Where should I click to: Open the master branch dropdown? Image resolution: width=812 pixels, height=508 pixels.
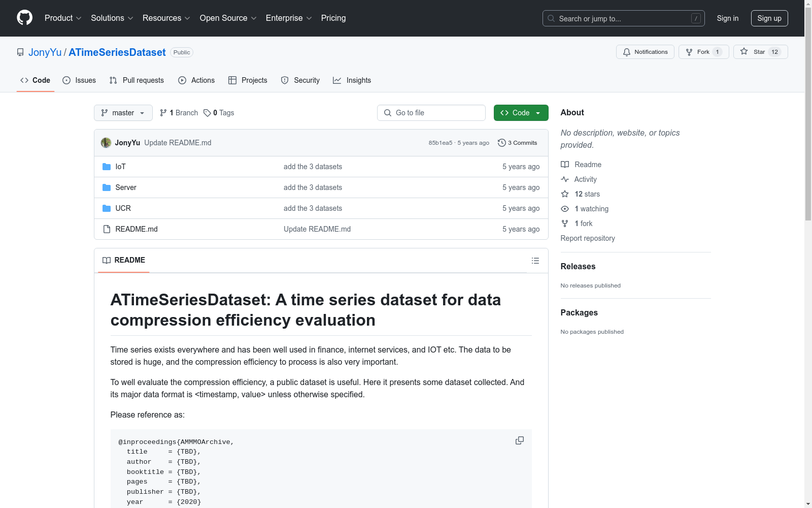point(123,113)
